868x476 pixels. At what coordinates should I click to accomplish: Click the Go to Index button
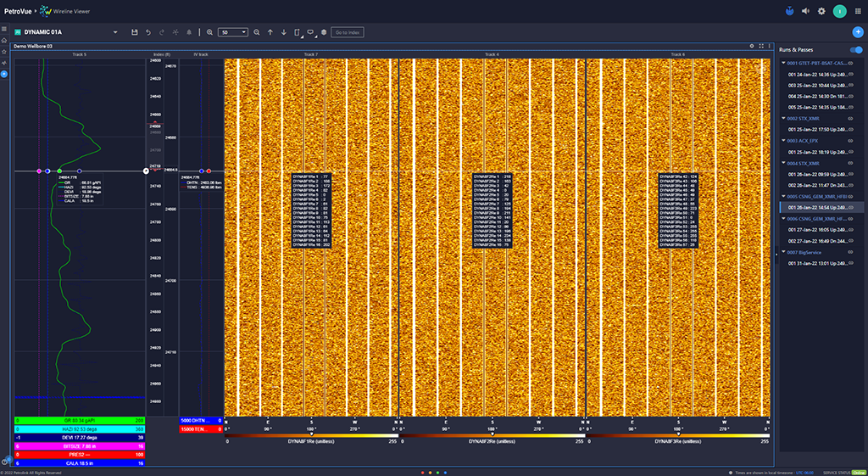click(x=347, y=32)
